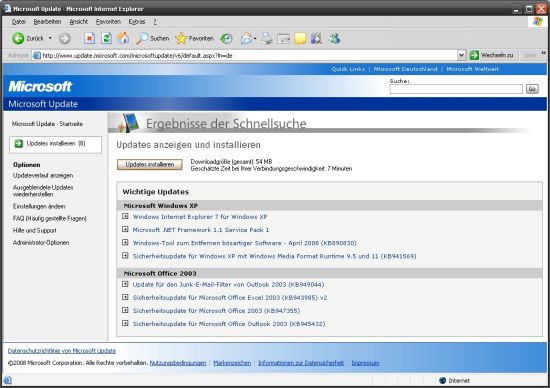This screenshot has height=388, width=550.
Task: Open the Bearbeiten menu
Action: [x=47, y=22]
